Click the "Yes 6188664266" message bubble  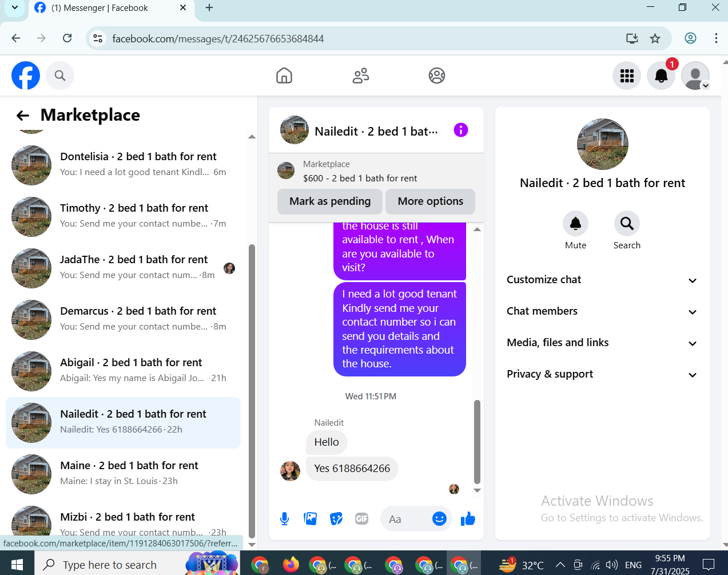point(352,469)
